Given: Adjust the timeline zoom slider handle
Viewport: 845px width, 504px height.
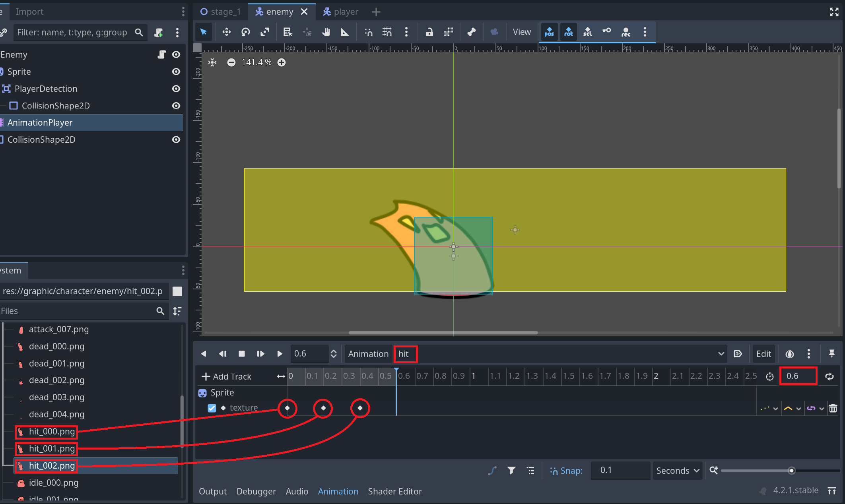Looking at the screenshot, I should pyautogui.click(x=791, y=471).
